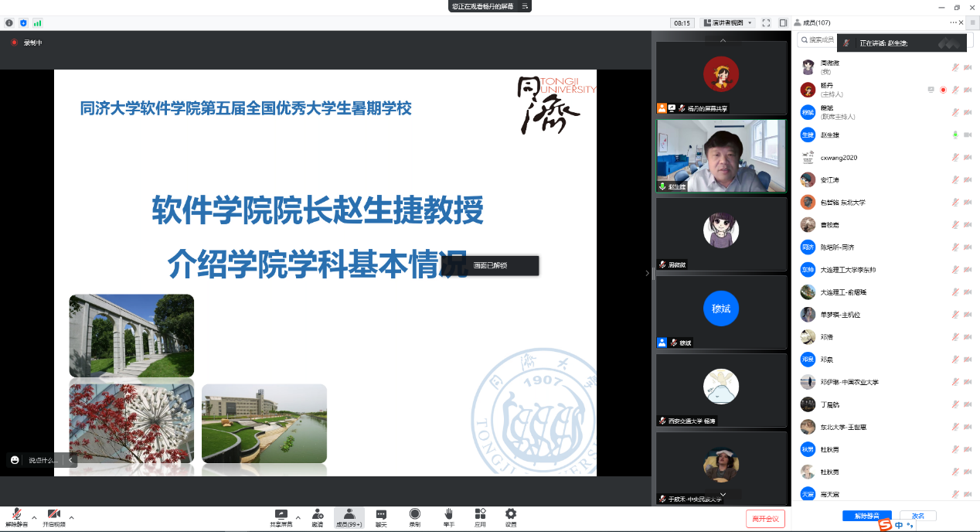Open the chat panel
The width and height of the screenshot is (980, 532).
pos(381,515)
